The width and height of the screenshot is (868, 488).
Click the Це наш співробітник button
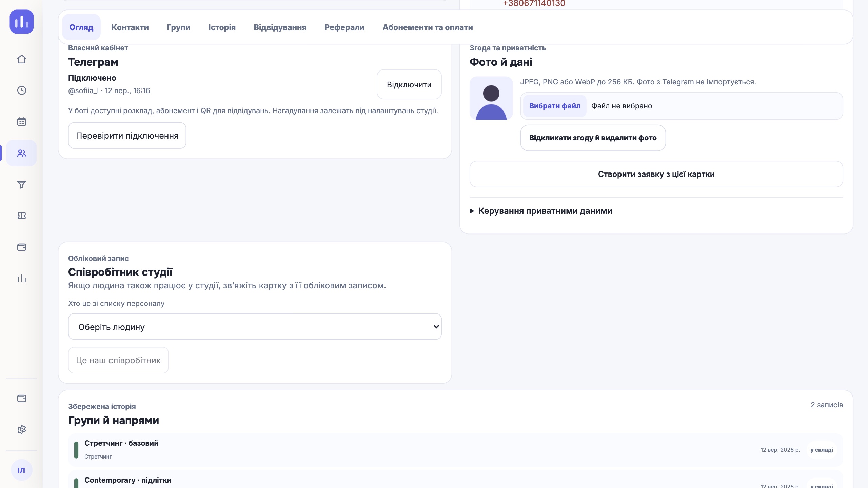point(118,360)
